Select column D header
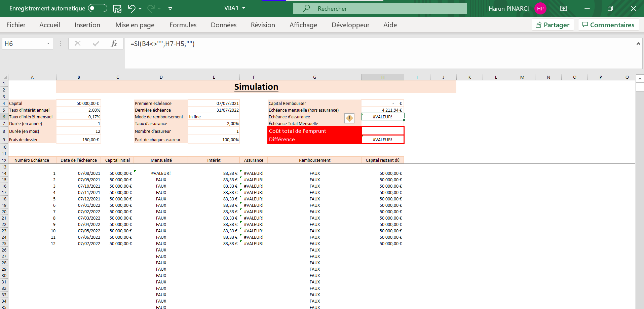 tap(161, 77)
